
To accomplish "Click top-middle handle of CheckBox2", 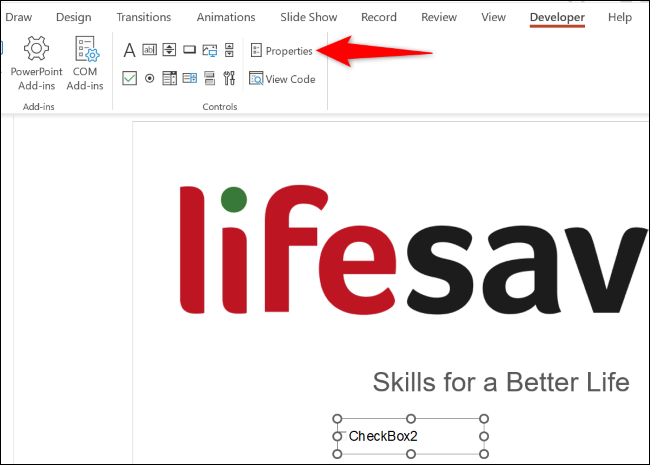I will (411, 419).
